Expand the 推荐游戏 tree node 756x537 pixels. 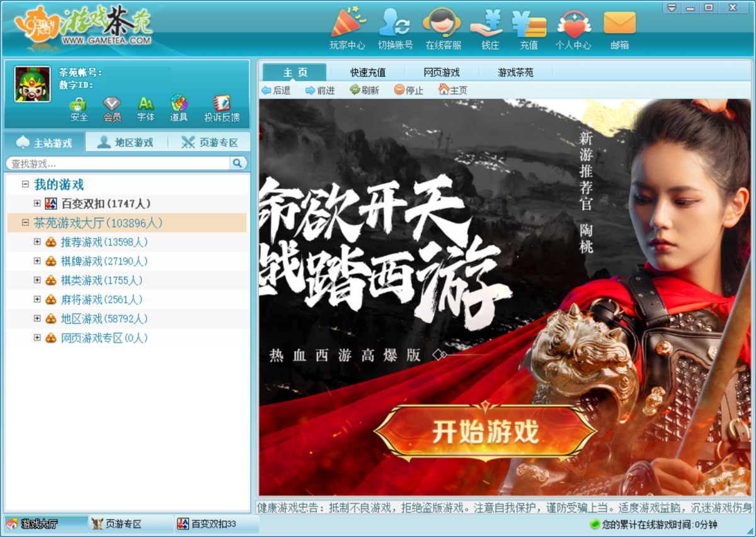(37, 242)
